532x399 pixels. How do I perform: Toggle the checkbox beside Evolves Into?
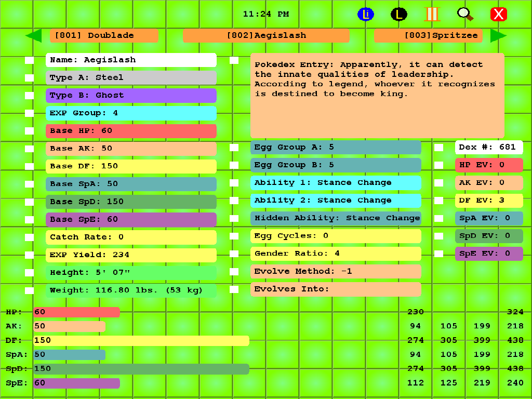tap(234, 289)
